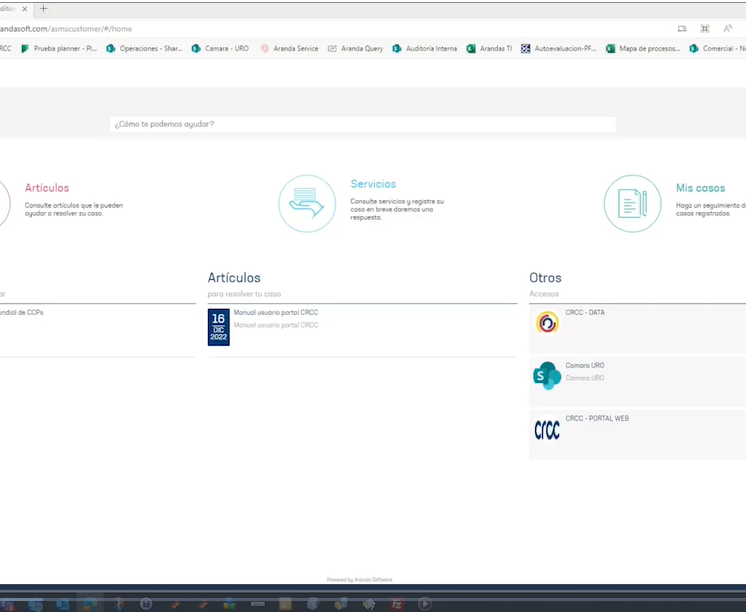
Task: Click 'Consulte servicios y registre su caso' description
Action: pyautogui.click(x=397, y=209)
